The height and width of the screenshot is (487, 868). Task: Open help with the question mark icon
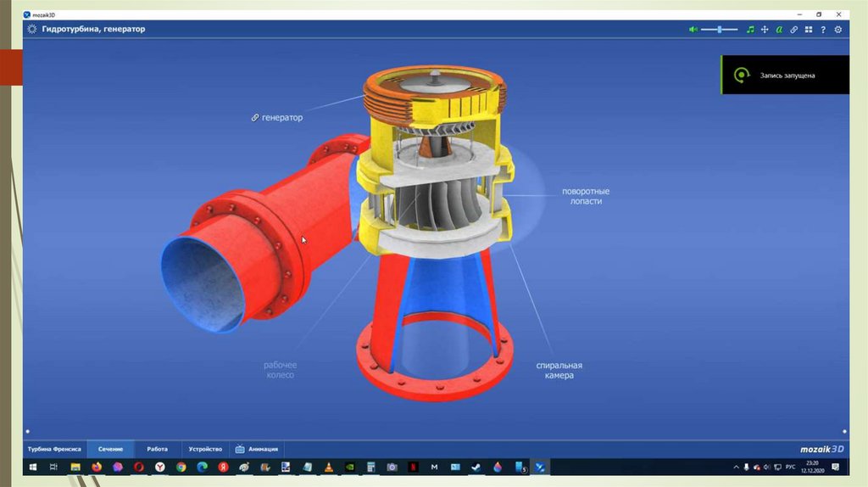(823, 30)
